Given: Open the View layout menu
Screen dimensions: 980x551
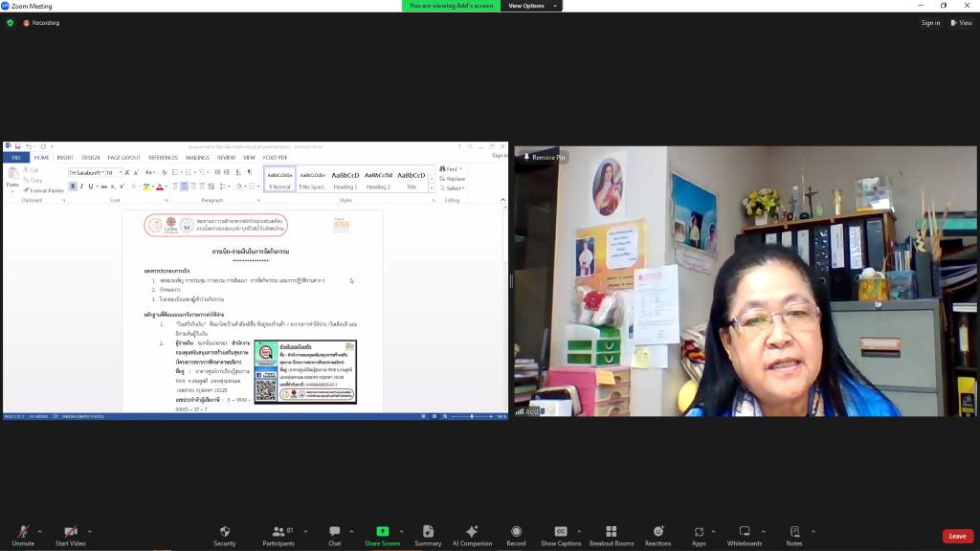Looking at the screenshot, I should pos(961,23).
